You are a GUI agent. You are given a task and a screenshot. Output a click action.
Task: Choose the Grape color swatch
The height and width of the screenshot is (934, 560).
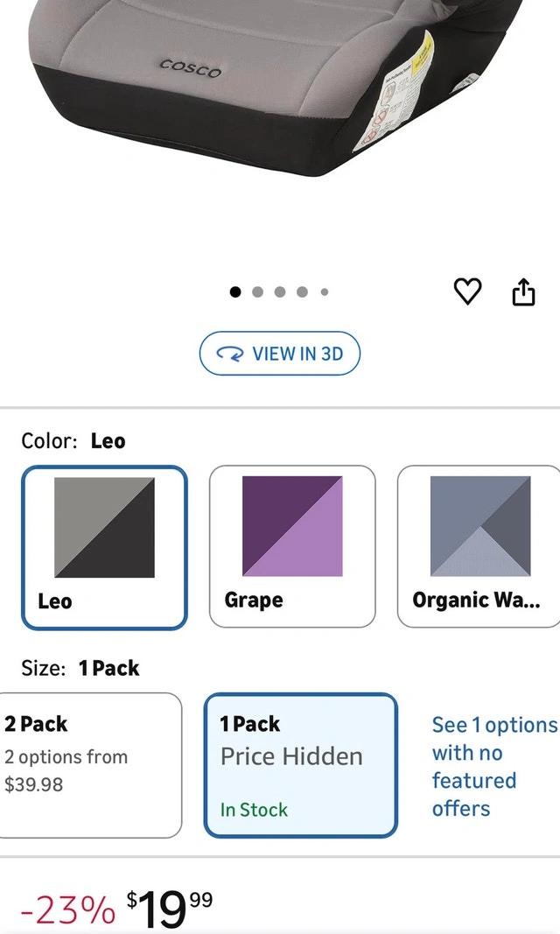(x=292, y=547)
